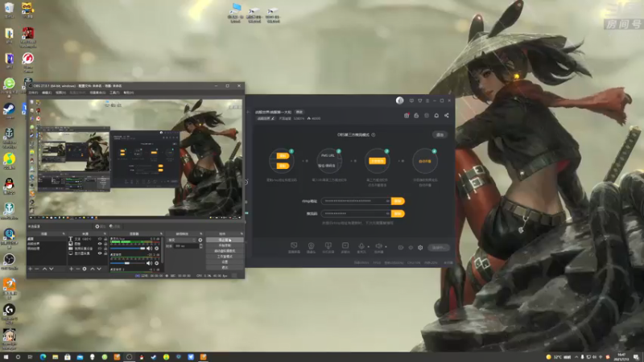
Task: Expand microphone options arrow in streaming toolbar
Action: click(368, 247)
